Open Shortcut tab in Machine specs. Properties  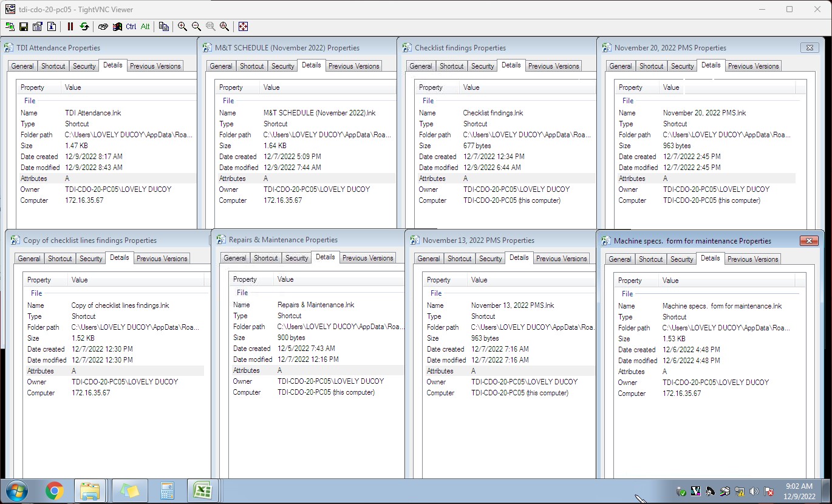click(651, 259)
